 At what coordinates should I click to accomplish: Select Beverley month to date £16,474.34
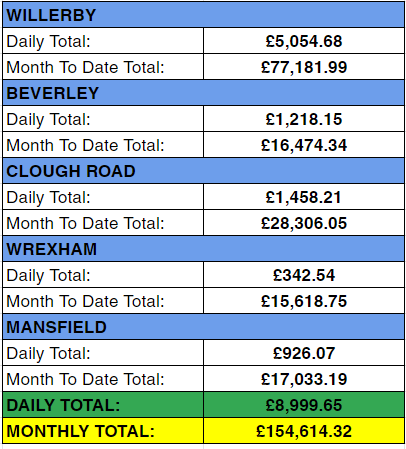tap(304, 145)
